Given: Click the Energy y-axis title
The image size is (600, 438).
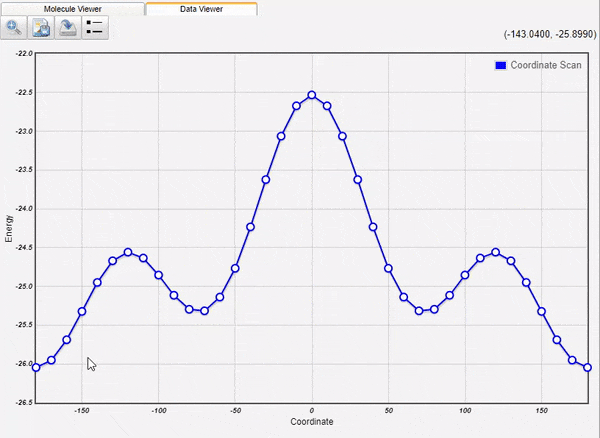Looking at the screenshot, I should (8, 228).
